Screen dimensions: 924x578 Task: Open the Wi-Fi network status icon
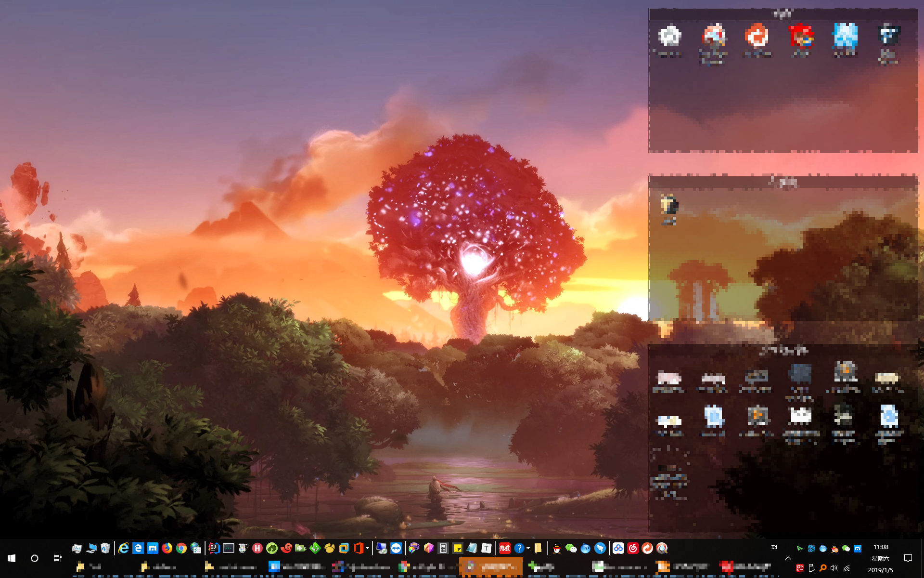click(847, 568)
